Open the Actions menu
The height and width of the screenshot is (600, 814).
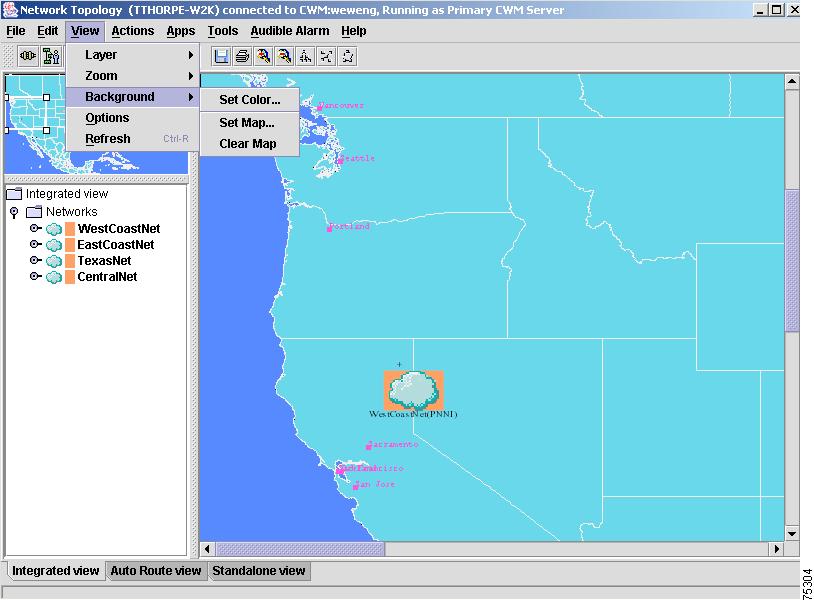pyautogui.click(x=133, y=31)
